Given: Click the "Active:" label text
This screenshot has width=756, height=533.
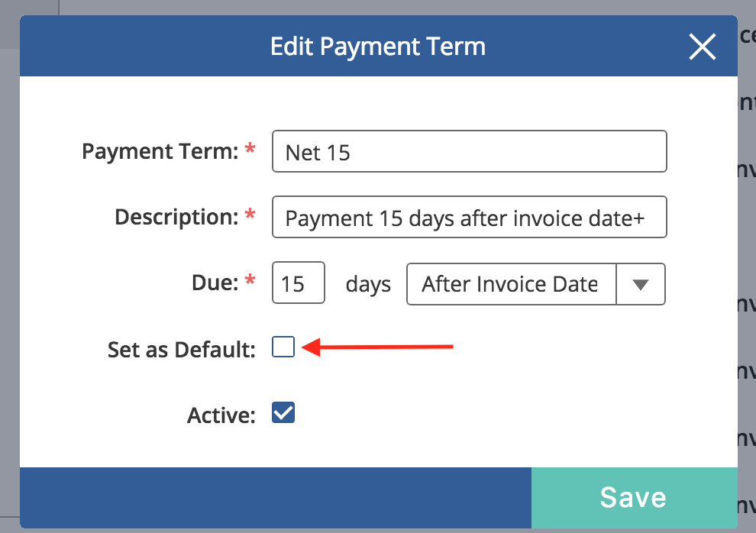Looking at the screenshot, I should click(x=221, y=415).
